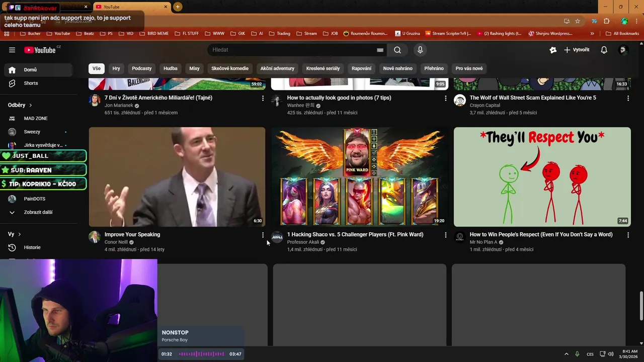Screen dimensions: 644x362
Task: Open Mr No Plan A channel avatar
Action: 460,237
